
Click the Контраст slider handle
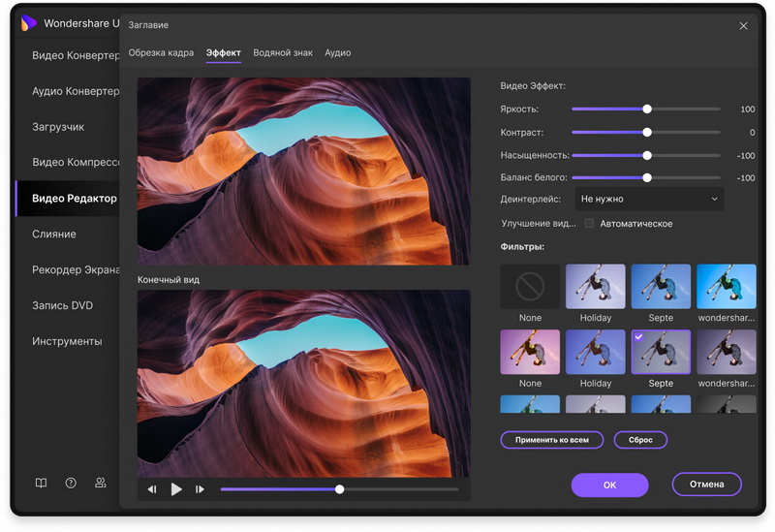(x=647, y=132)
